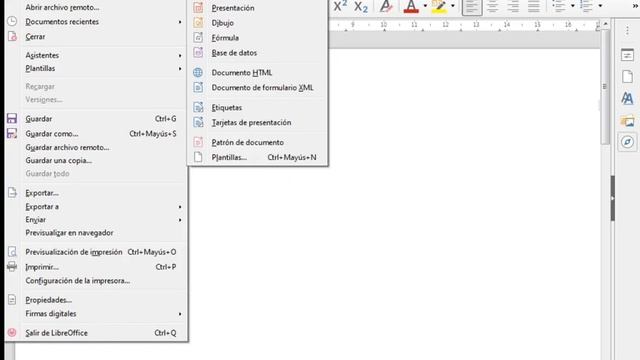
Task: Click the Guardar como icon
Action: (x=12, y=133)
